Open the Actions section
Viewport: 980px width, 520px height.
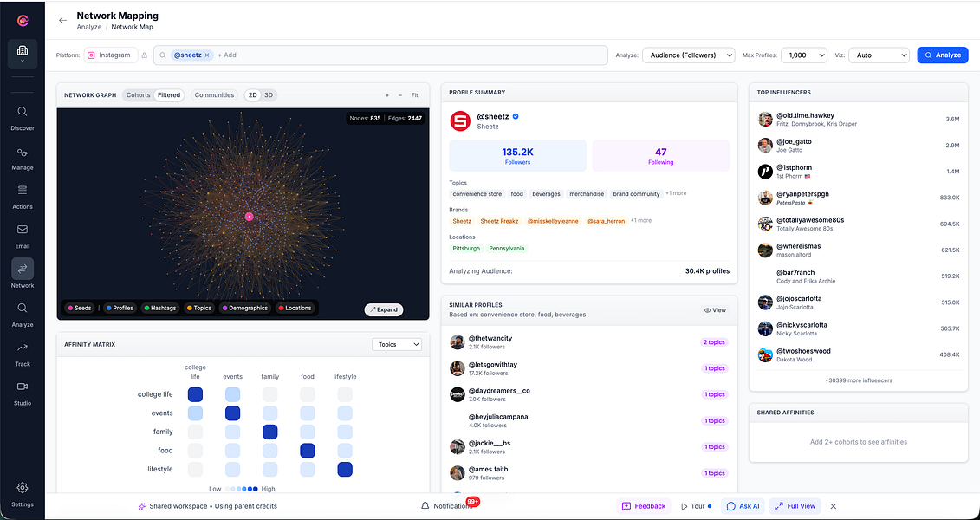pyautogui.click(x=23, y=197)
